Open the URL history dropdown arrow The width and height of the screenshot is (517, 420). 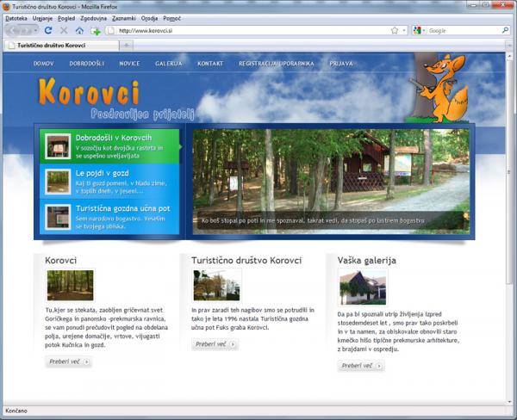pyautogui.click(x=403, y=30)
